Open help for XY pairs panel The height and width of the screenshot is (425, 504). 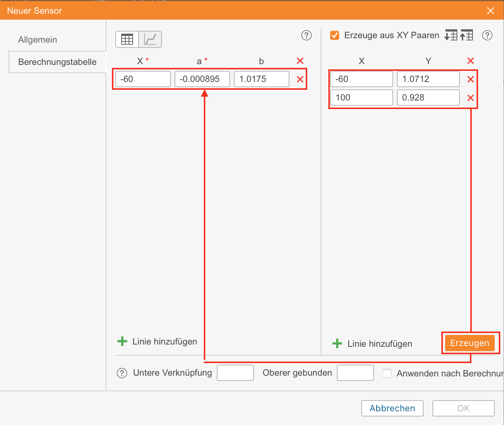[x=487, y=35]
